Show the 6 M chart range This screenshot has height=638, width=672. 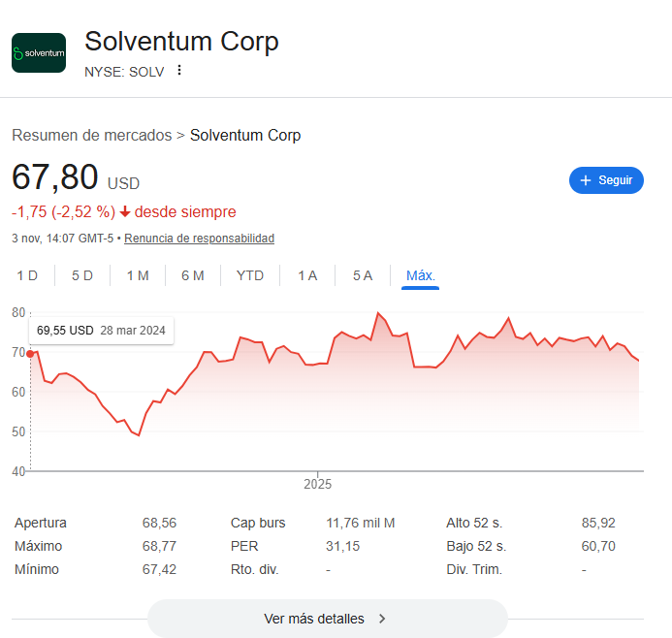(x=193, y=275)
